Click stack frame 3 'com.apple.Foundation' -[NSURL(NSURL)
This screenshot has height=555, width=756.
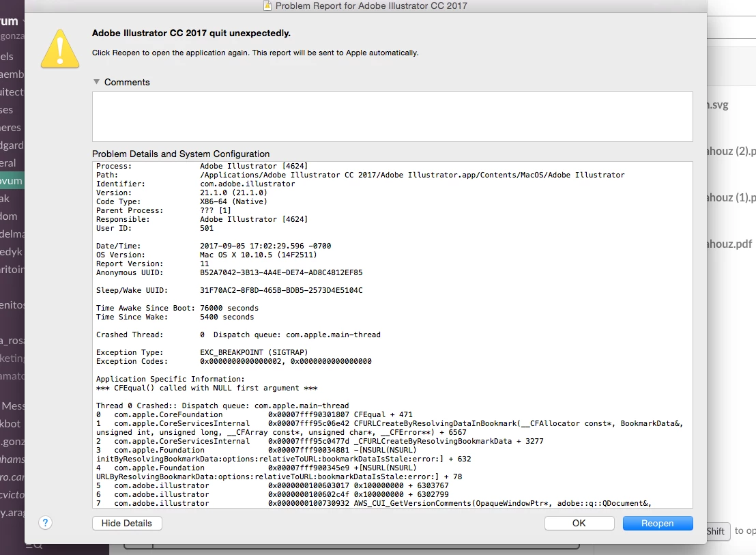tap(256, 450)
